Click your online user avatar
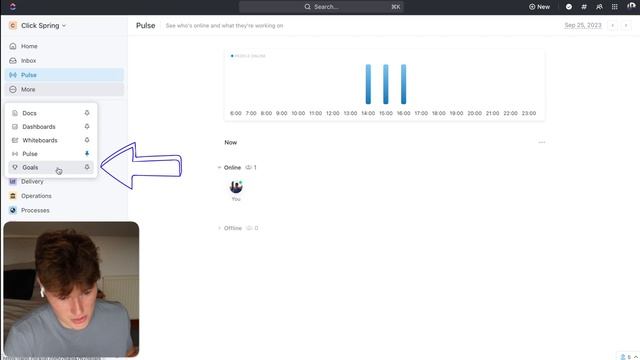Image resolution: width=640 pixels, height=360 pixels. tap(236, 187)
